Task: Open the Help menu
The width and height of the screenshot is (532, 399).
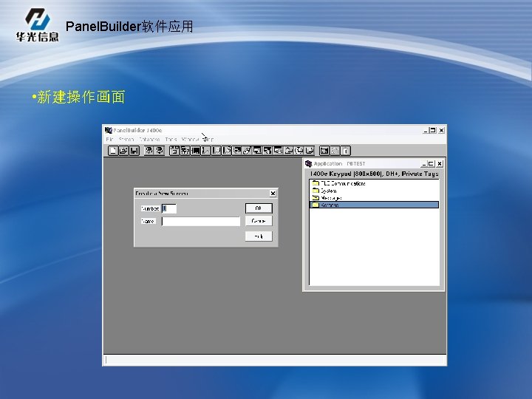Action: coord(208,140)
